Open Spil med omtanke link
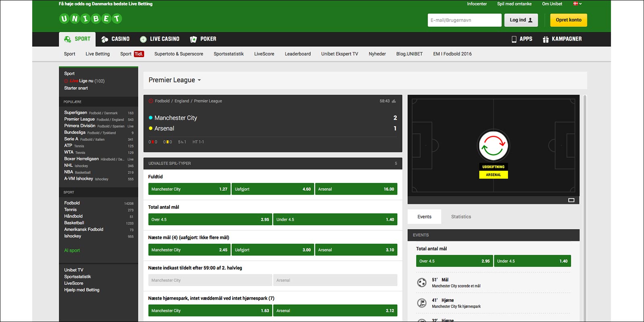This screenshot has height=322, width=644. (514, 4)
